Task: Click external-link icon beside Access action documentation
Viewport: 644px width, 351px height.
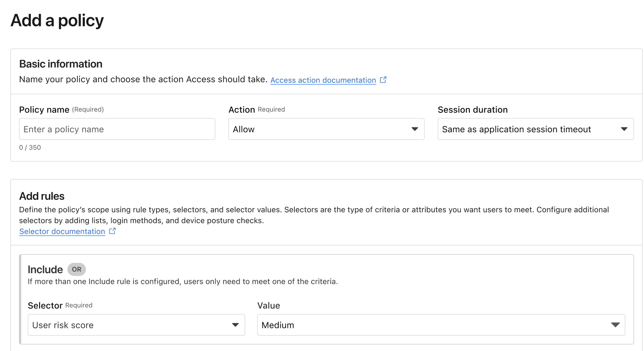Action: 383,80
